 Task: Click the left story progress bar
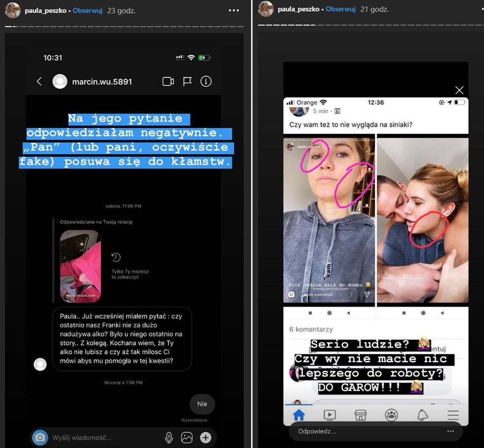pyautogui.click(x=124, y=27)
